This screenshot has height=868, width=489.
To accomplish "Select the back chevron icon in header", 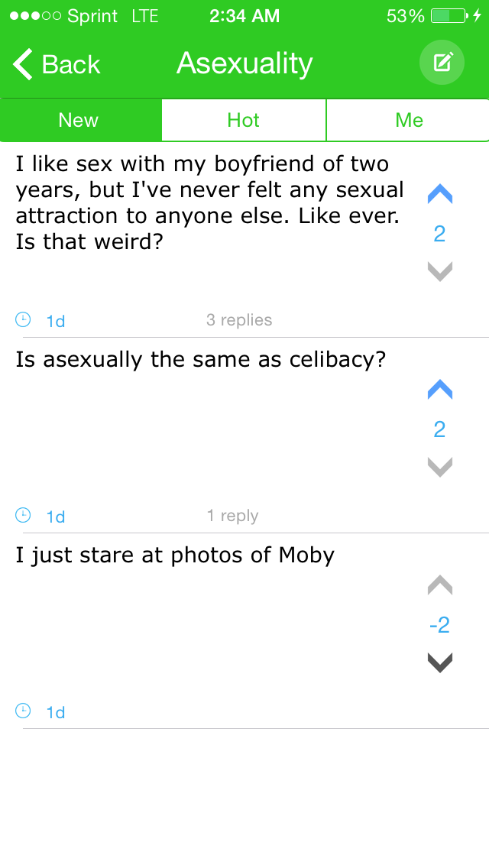I will pos(21,63).
